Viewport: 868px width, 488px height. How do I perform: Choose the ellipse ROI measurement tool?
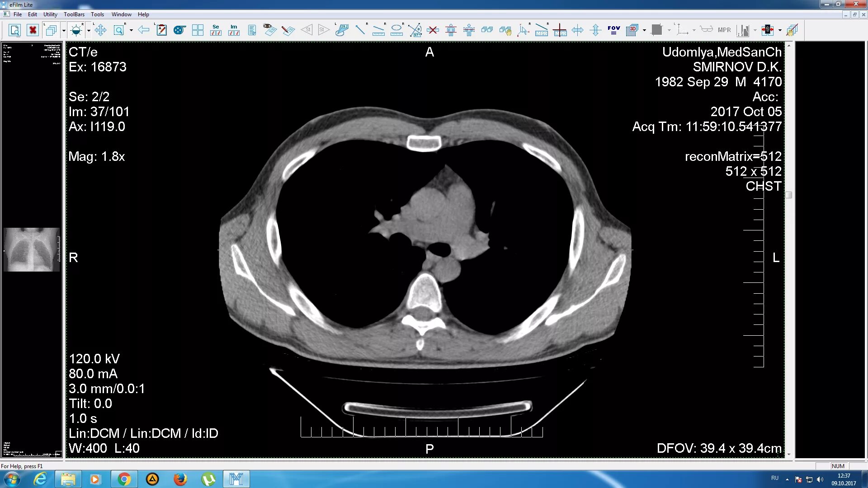pyautogui.click(x=396, y=30)
